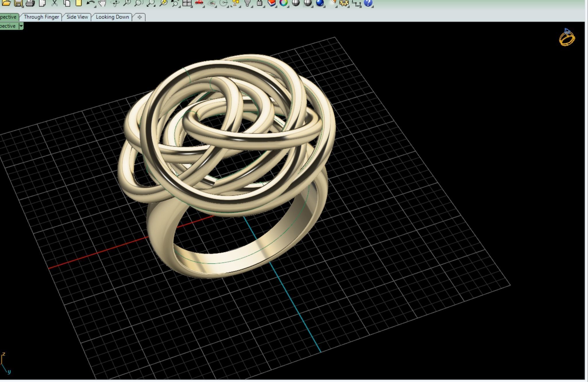Click the Zoom Extents tool
This screenshot has width=588, height=382.
coord(151,3)
